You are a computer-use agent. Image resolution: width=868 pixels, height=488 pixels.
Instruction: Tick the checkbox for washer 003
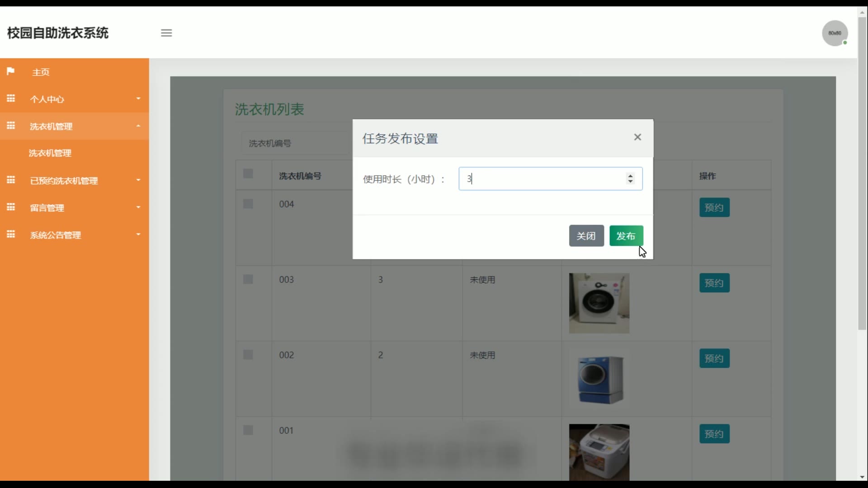pos(248,279)
